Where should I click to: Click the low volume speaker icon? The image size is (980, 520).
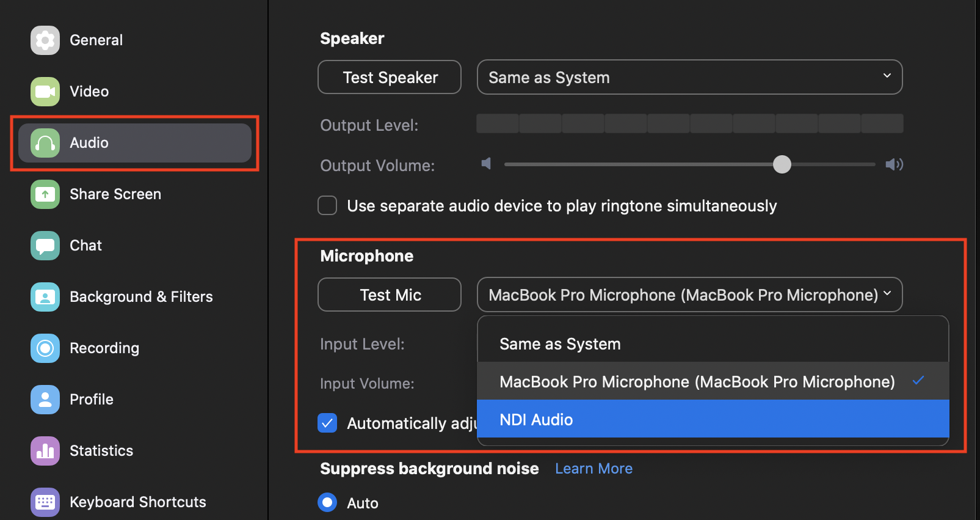click(486, 164)
